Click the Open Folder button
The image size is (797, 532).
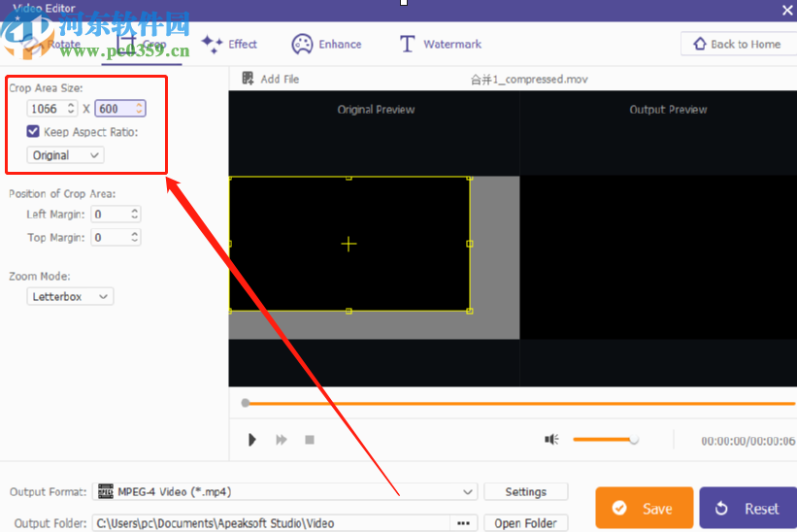[525, 523]
